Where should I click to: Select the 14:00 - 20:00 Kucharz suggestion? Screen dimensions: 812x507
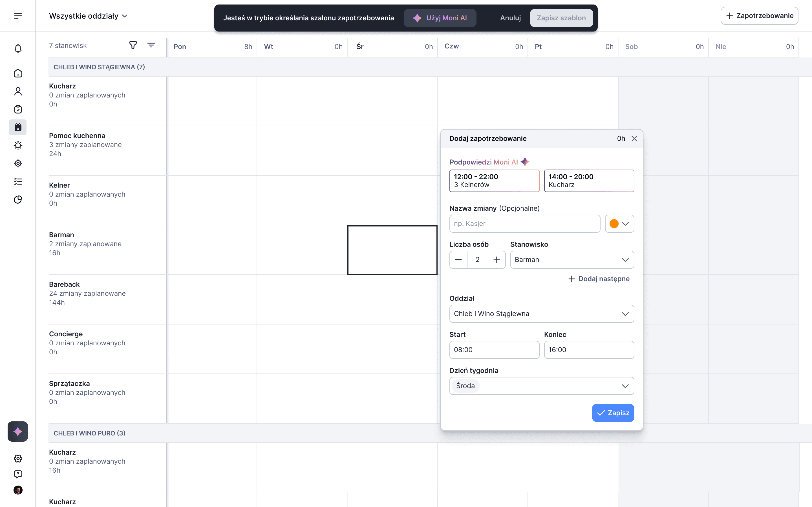click(588, 181)
